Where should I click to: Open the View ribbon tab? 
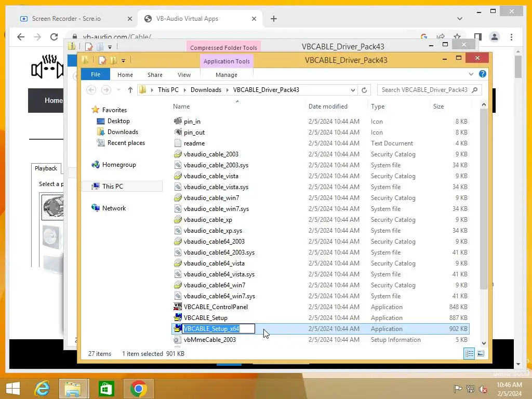tap(184, 75)
